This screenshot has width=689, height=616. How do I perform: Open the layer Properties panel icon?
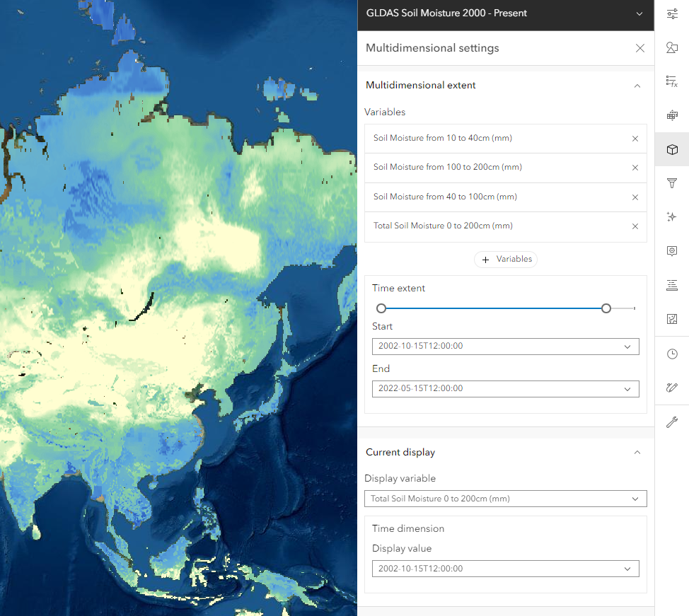[672, 13]
